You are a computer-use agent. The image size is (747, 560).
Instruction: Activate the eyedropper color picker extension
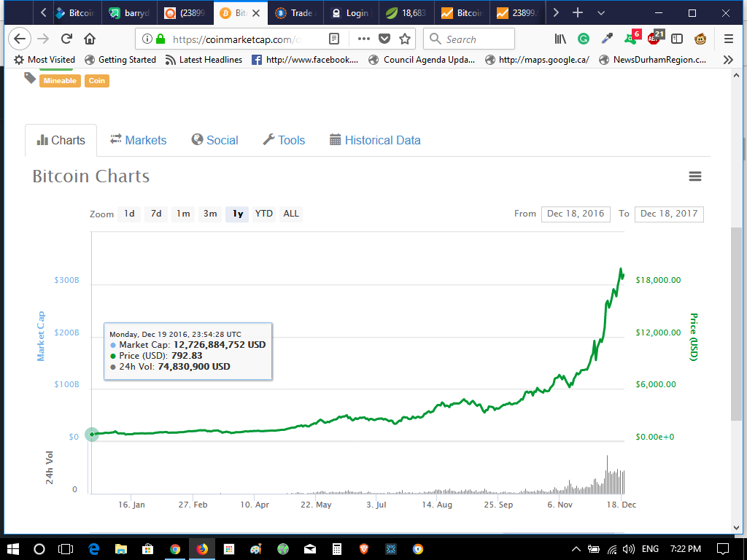(x=607, y=39)
